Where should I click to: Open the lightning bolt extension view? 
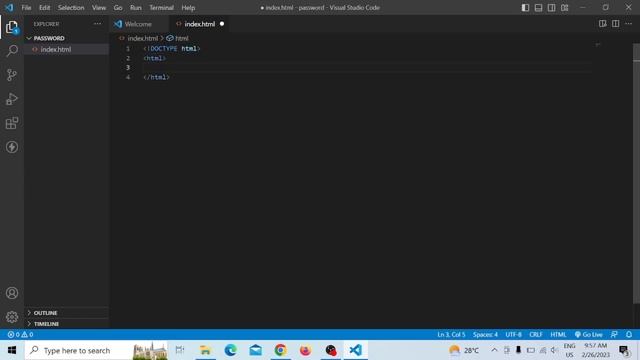[12, 147]
